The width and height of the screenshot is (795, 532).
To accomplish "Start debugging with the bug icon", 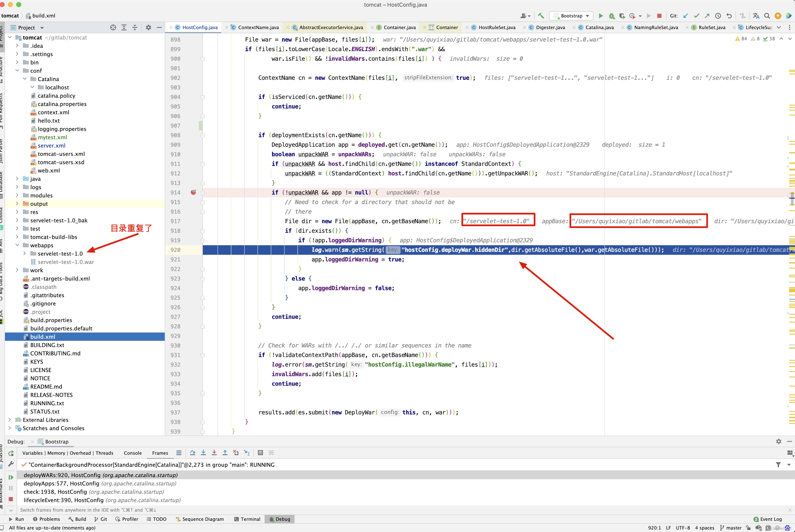I will (612, 16).
